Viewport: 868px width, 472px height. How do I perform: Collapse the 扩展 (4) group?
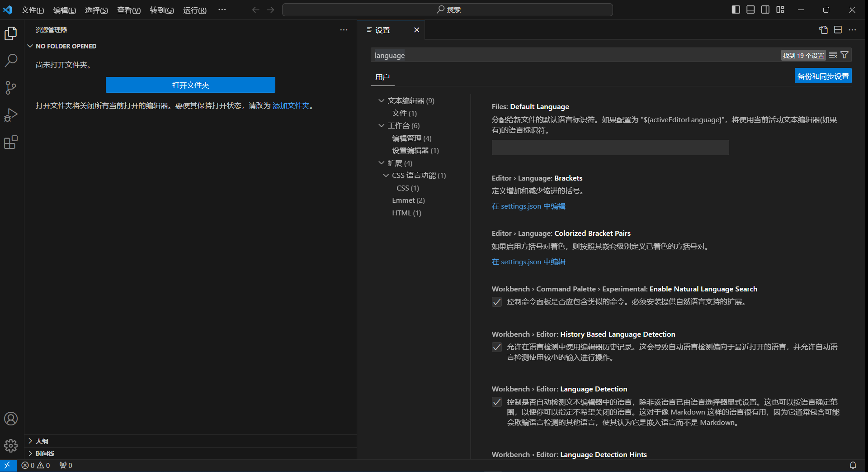coord(382,163)
